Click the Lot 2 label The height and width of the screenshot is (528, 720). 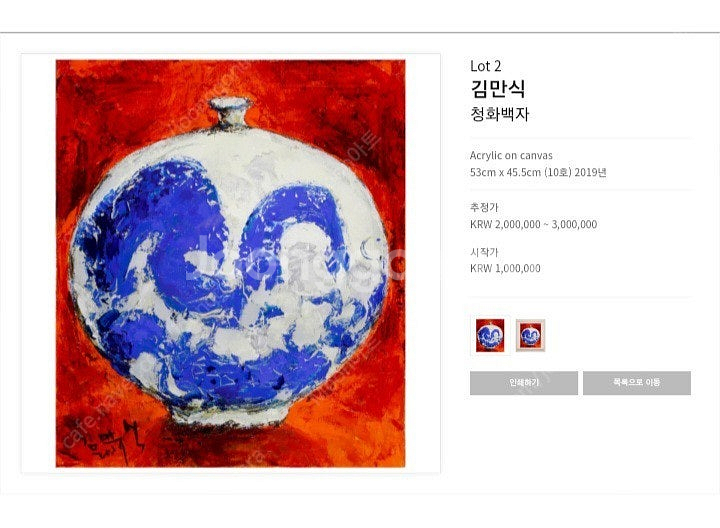coord(485,66)
